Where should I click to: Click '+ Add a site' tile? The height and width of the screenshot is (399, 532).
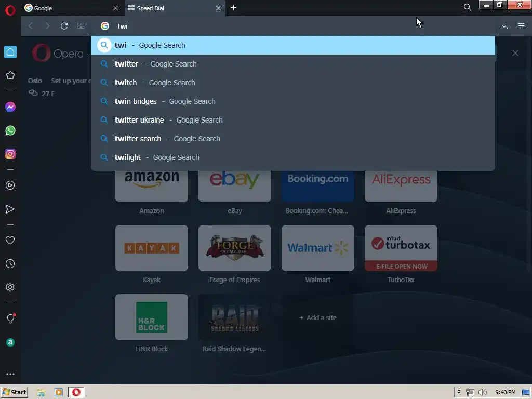(318, 317)
